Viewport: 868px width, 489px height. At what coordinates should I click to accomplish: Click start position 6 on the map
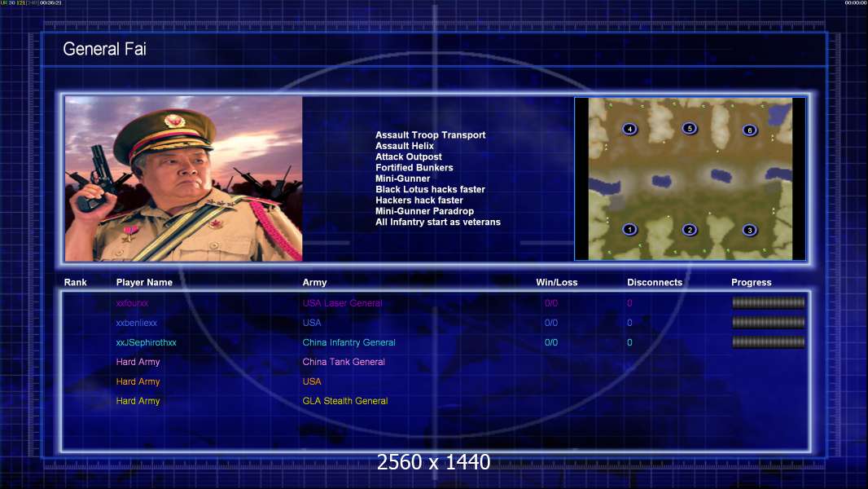[750, 130]
